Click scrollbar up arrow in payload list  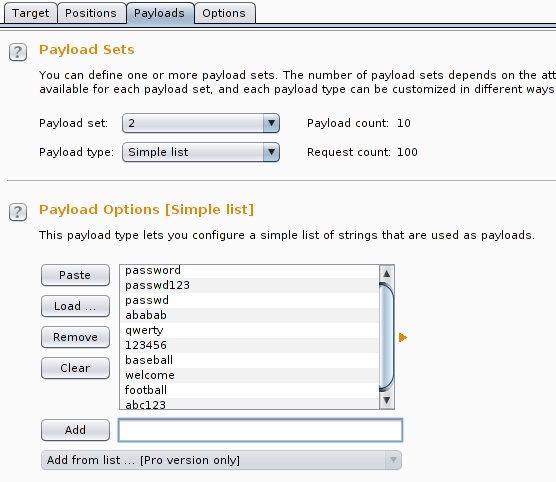coord(387,273)
